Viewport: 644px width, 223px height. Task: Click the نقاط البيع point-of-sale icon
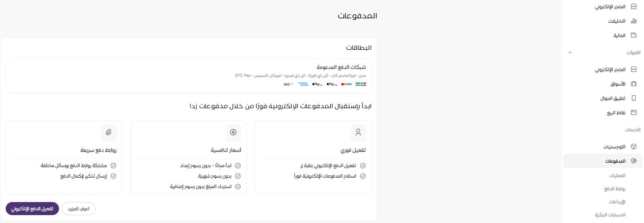(634, 113)
